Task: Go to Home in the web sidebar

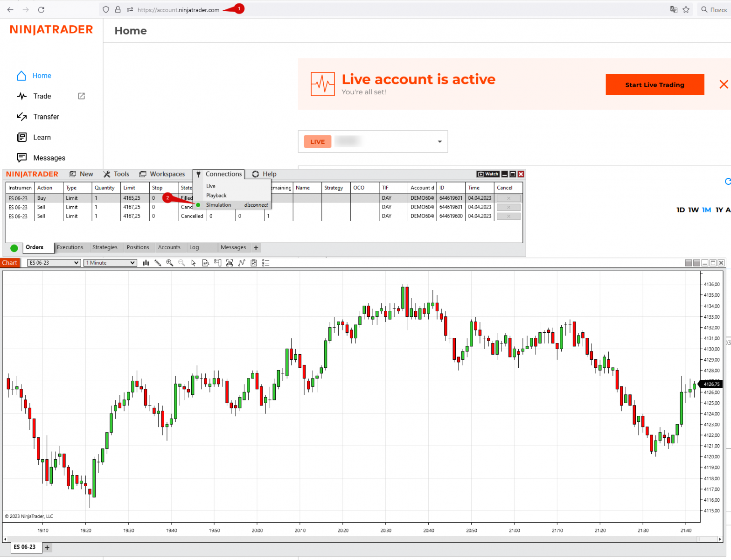Action: click(x=34, y=76)
